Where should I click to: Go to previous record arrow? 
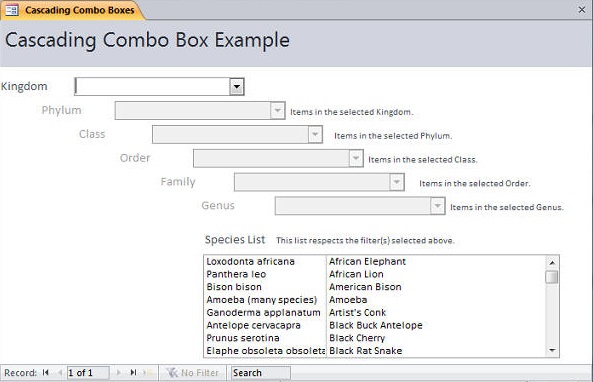coord(60,373)
